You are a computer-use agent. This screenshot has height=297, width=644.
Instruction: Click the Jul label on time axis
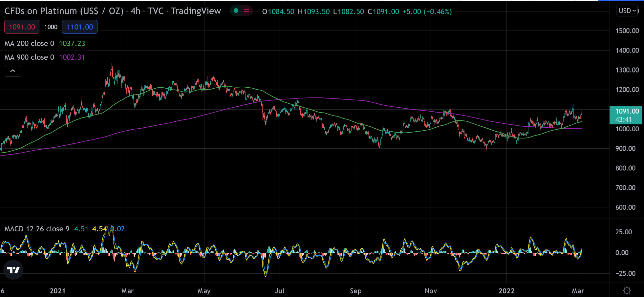coord(280,291)
